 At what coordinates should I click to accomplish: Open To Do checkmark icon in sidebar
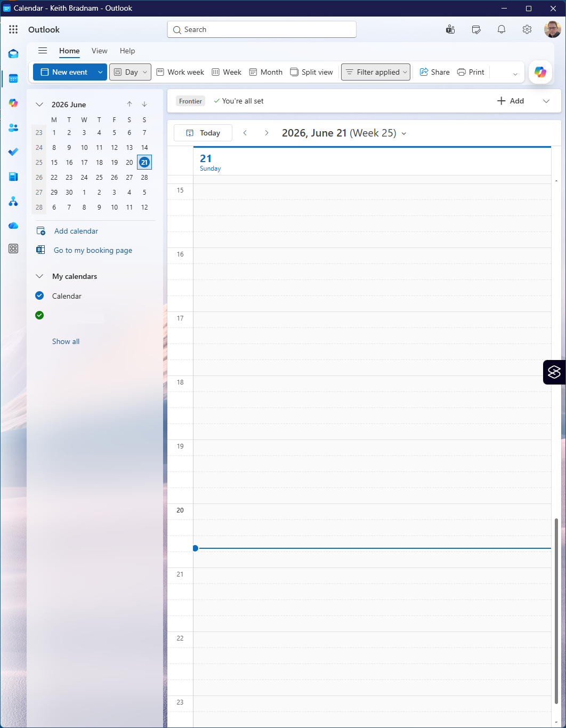[x=13, y=152]
